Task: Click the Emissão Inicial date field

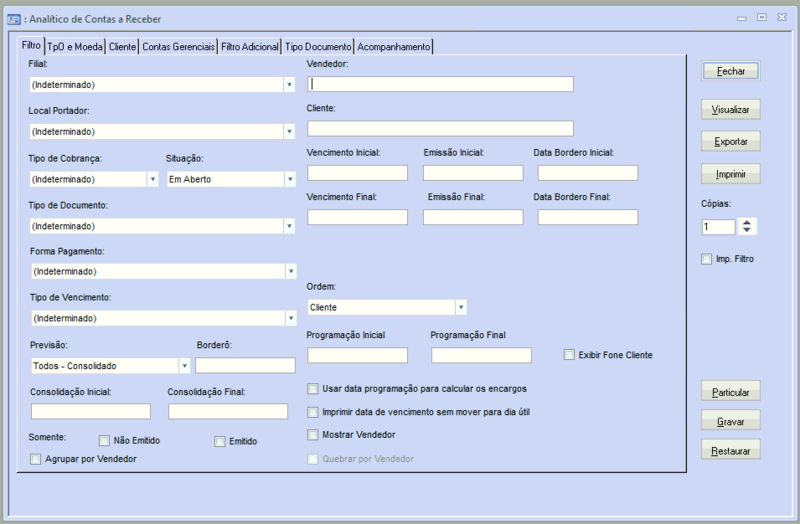Action: (x=473, y=173)
